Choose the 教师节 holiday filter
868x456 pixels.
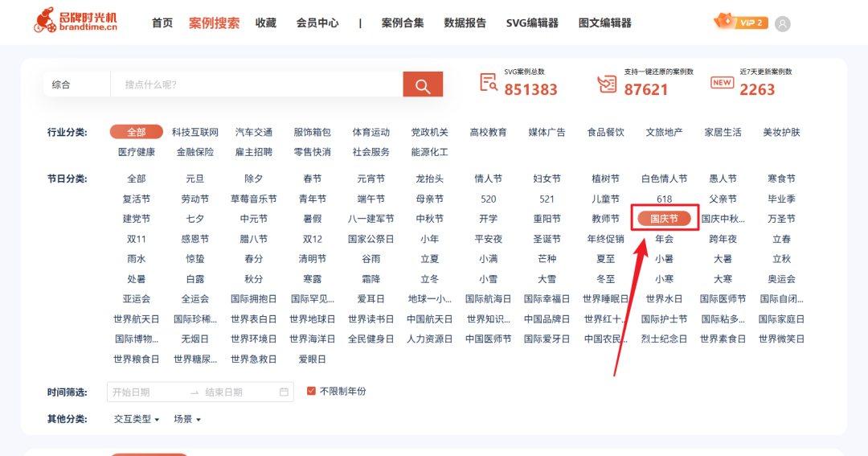(x=606, y=219)
